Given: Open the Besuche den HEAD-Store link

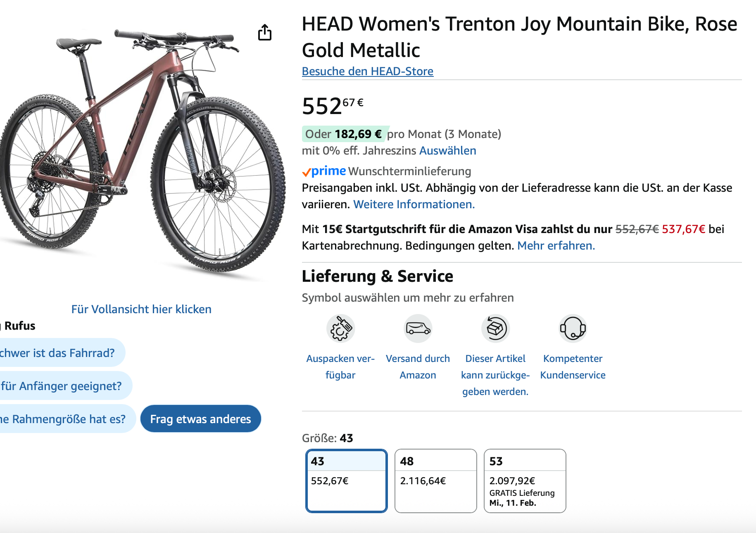Looking at the screenshot, I should (x=367, y=71).
